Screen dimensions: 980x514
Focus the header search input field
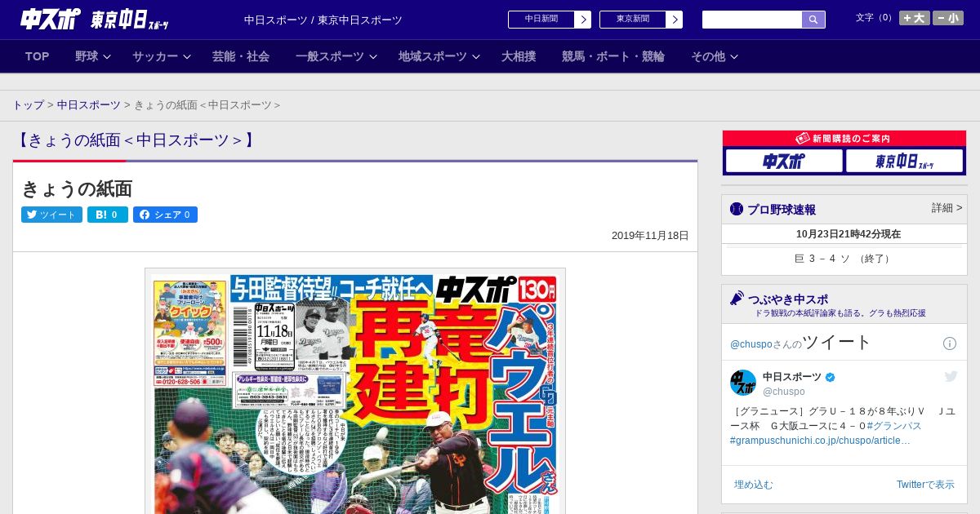click(752, 20)
